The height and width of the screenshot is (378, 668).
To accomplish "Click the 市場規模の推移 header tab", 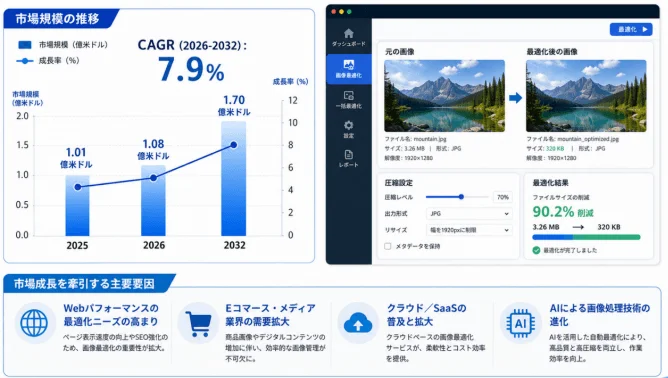I will click(x=61, y=19).
